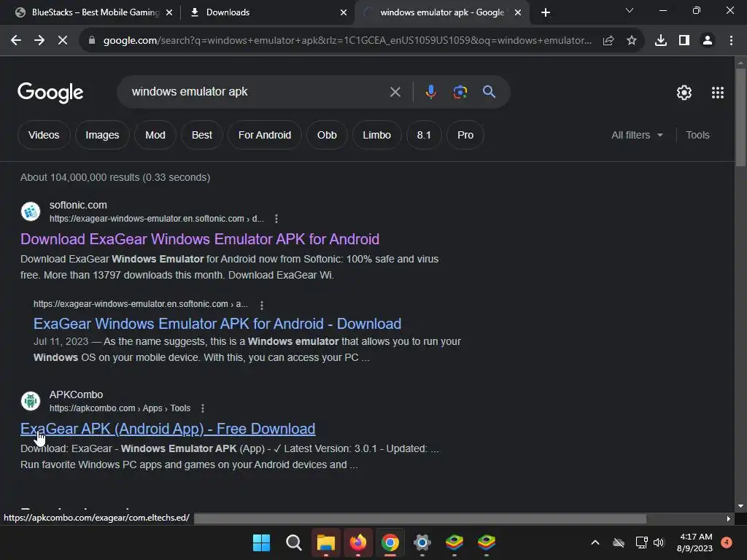
Task: Click the vertical scrollbar thumb
Action: click(x=740, y=117)
